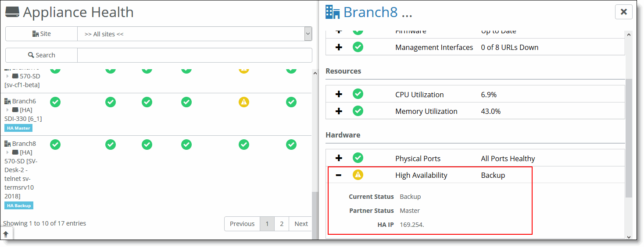Screen dimensions: 644x247
Task: Click the 6.9% CPU value
Action: point(489,95)
